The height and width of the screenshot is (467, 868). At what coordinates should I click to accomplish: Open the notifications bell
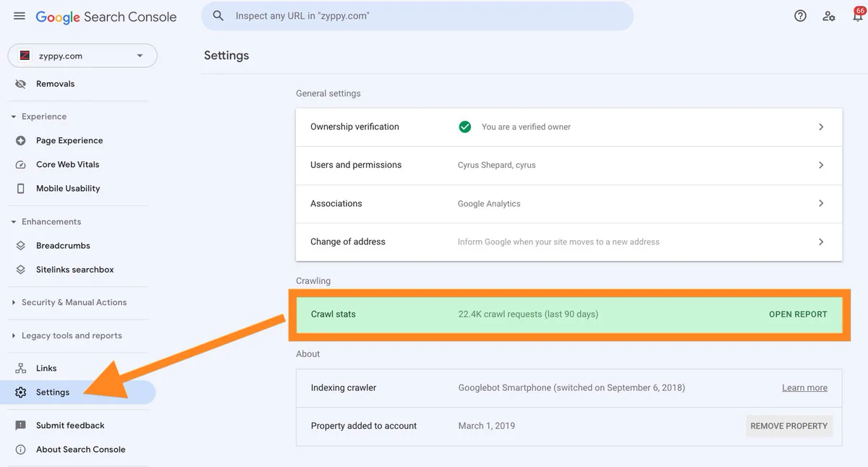click(858, 14)
